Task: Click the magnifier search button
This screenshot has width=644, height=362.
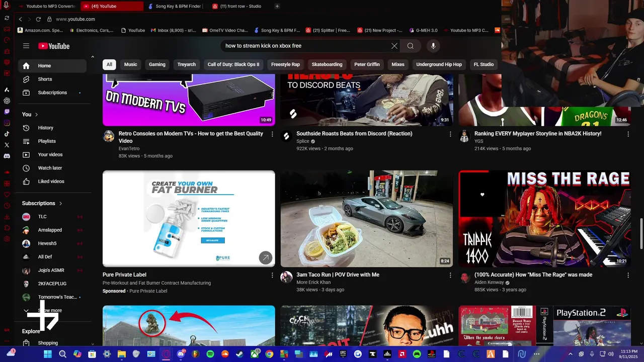Action: pos(411,46)
